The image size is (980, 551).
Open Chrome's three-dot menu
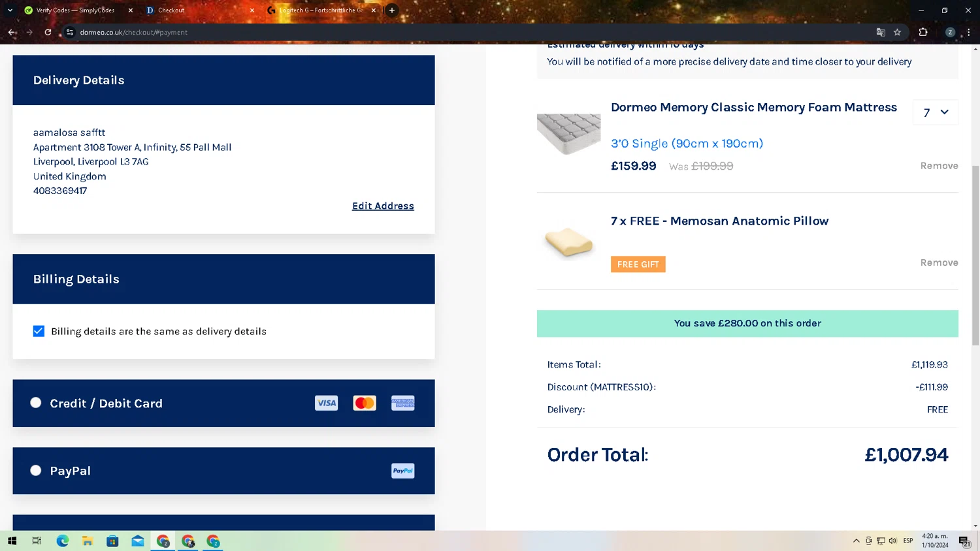(x=968, y=32)
